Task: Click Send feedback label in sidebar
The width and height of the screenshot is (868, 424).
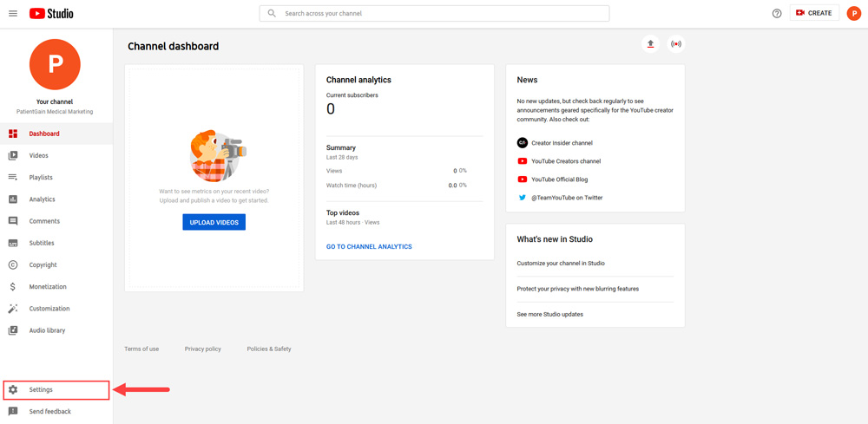Action: pyautogui.click(x=49, y=411)
